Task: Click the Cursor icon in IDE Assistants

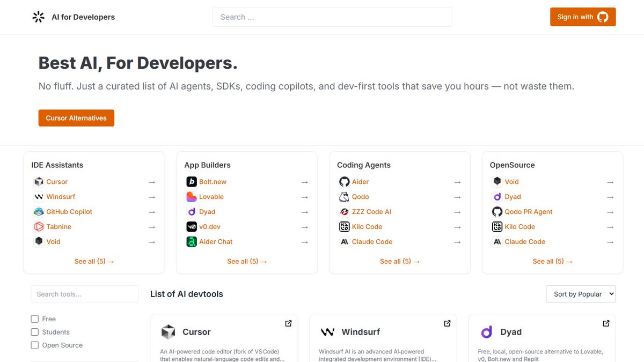Action: (x=39, y=182)
